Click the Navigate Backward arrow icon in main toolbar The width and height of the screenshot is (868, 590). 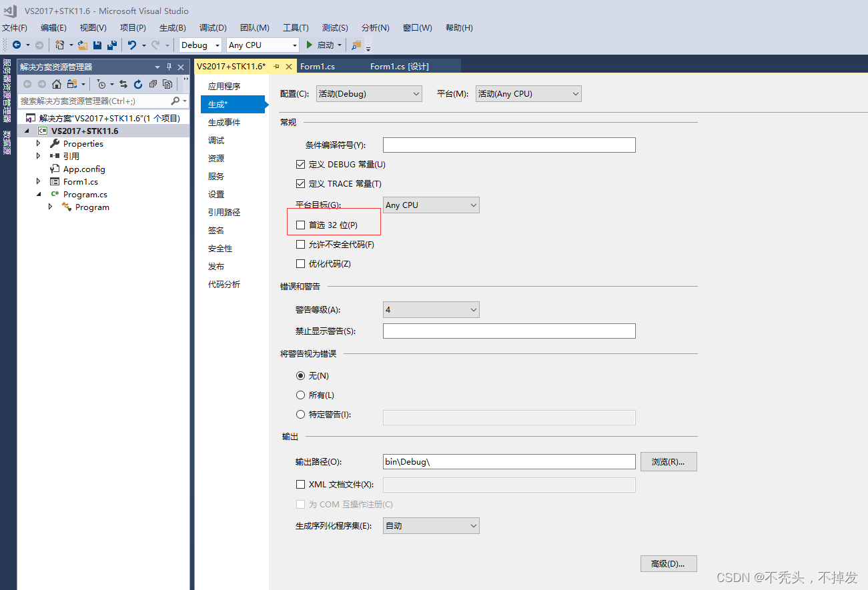[17, 45]
